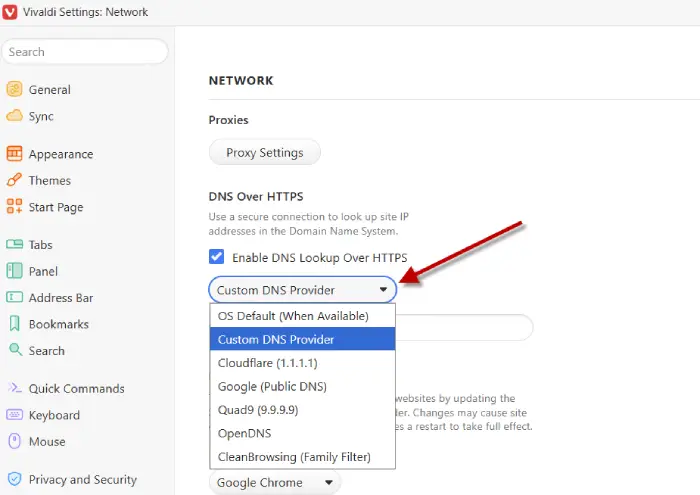This screenshot has height=495, width=700.
Task: Click the Privacy and Security shield icon
Action: click(14, 479)
